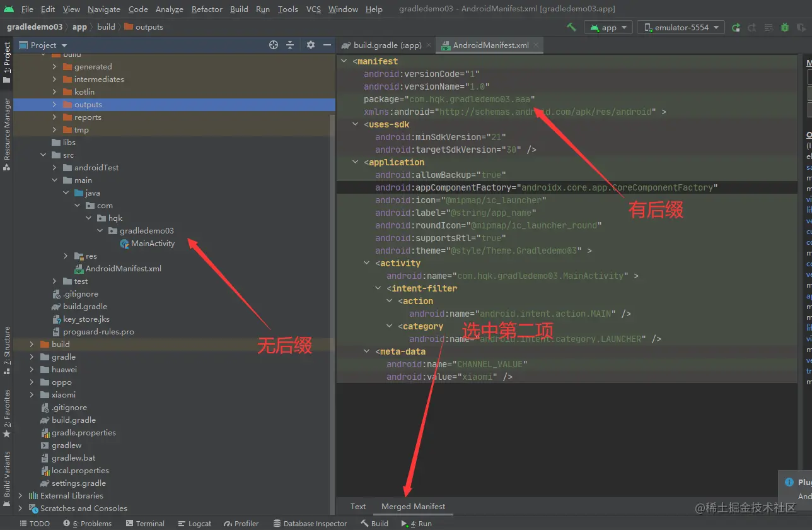This screenshot has height=530, width=812.
Task: Click gradledemo03 breadcrumb
Action: click(35, 26)
